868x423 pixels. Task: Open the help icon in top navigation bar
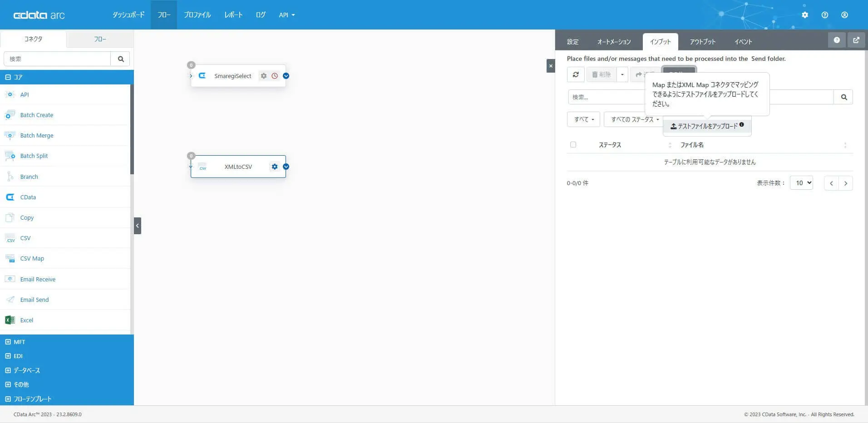(x=825, y=15)
